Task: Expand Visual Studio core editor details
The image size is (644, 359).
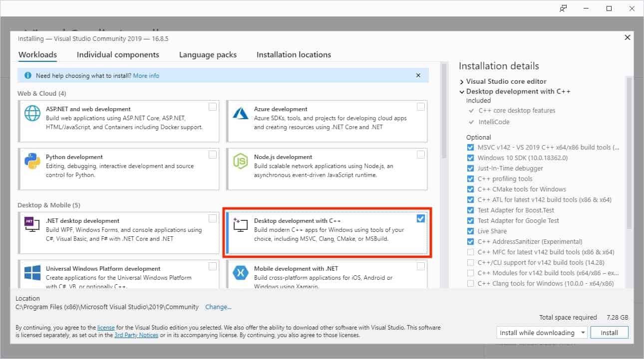Action: click(461, 82)
